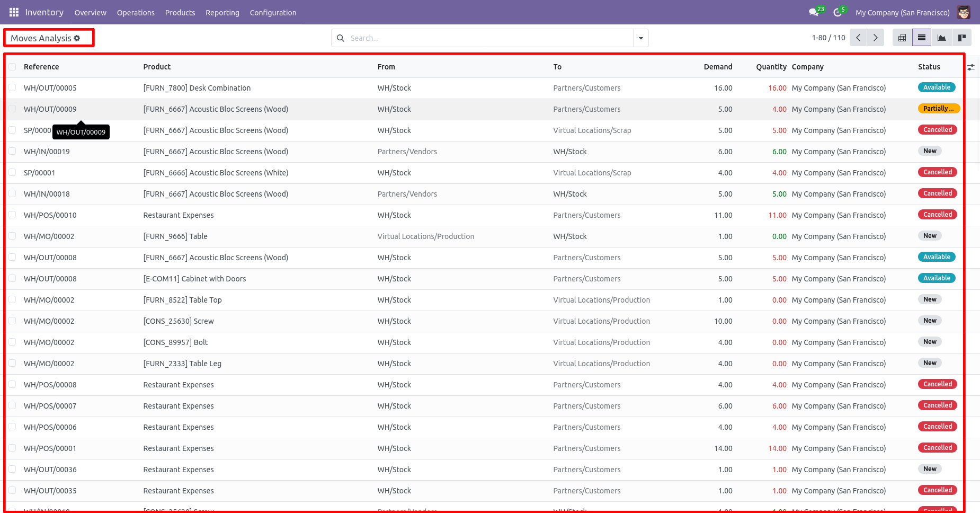Open the Products menu
Screen dimensions: 980x513
coord(180,13)
